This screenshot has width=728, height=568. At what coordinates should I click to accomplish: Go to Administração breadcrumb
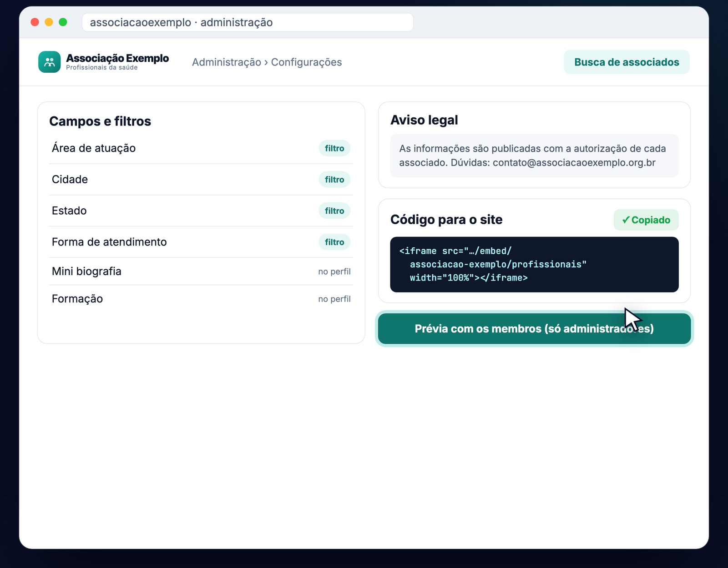click(x=227, y=62)
